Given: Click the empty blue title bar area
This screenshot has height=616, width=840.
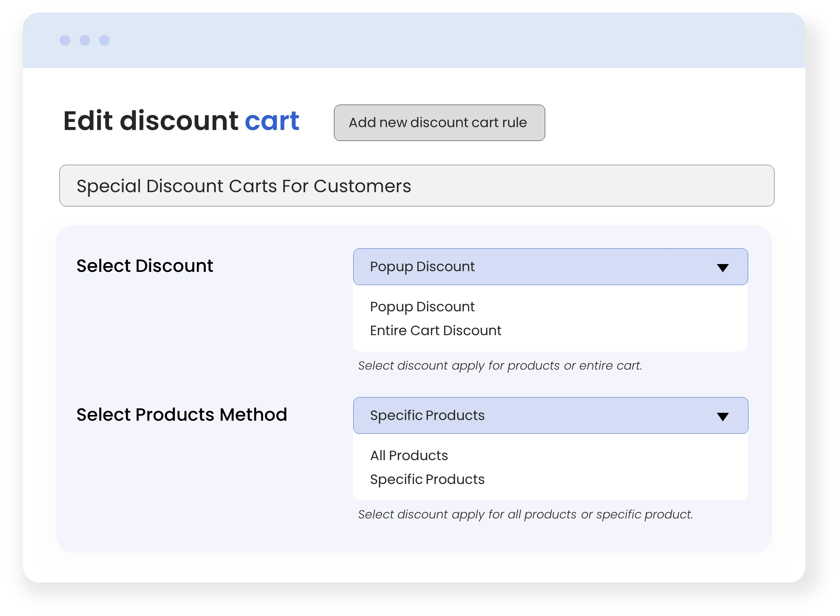Looking at the screenshot, I should pos(448,40).
